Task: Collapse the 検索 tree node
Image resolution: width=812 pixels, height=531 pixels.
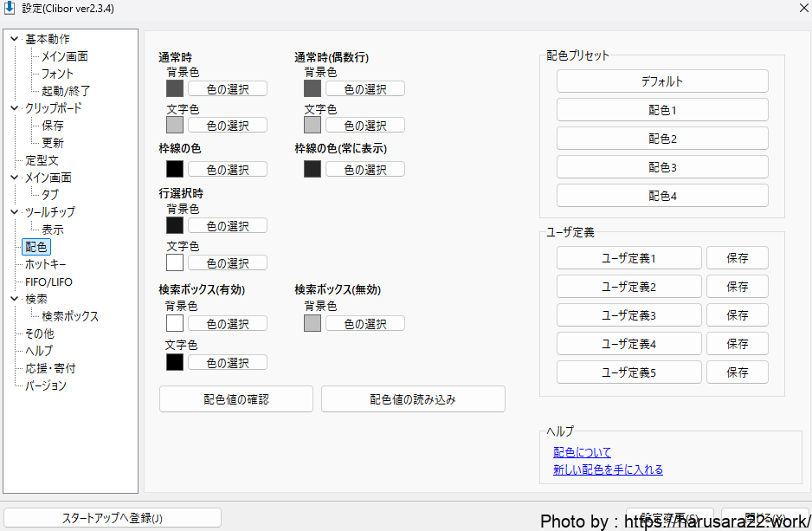Action: pos(14,299)
